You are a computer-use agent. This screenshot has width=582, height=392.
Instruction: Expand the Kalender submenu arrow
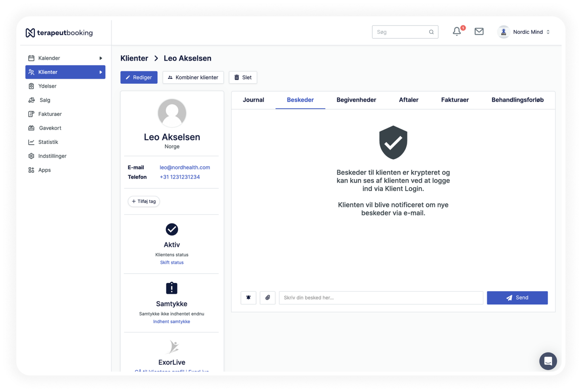101,58
